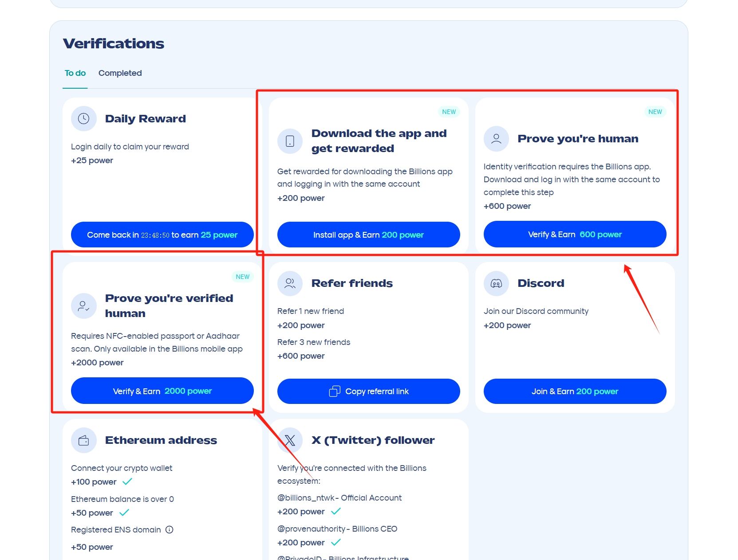Click the verified-person icon for Prove you're verified human
The width and height of the screenshot is (738, 560).
click(83, 306)
